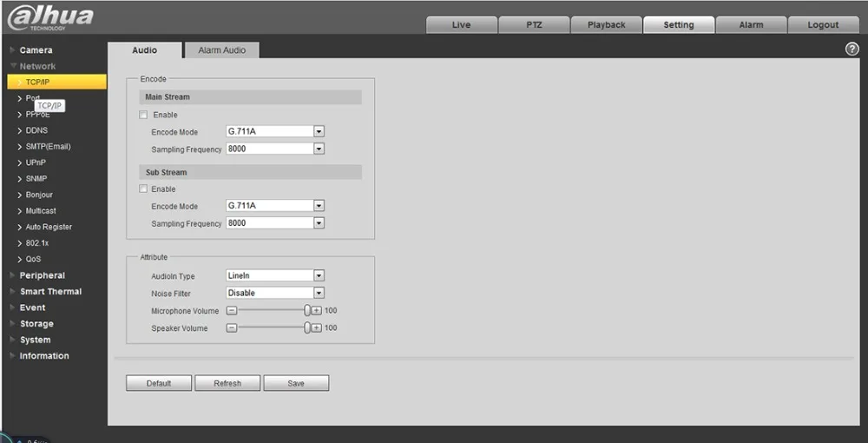This screenshot has height=443, width=868.
Task: Open Sub Stream Sampling Frequency dropdown
Action: click(x=275, y=223)
